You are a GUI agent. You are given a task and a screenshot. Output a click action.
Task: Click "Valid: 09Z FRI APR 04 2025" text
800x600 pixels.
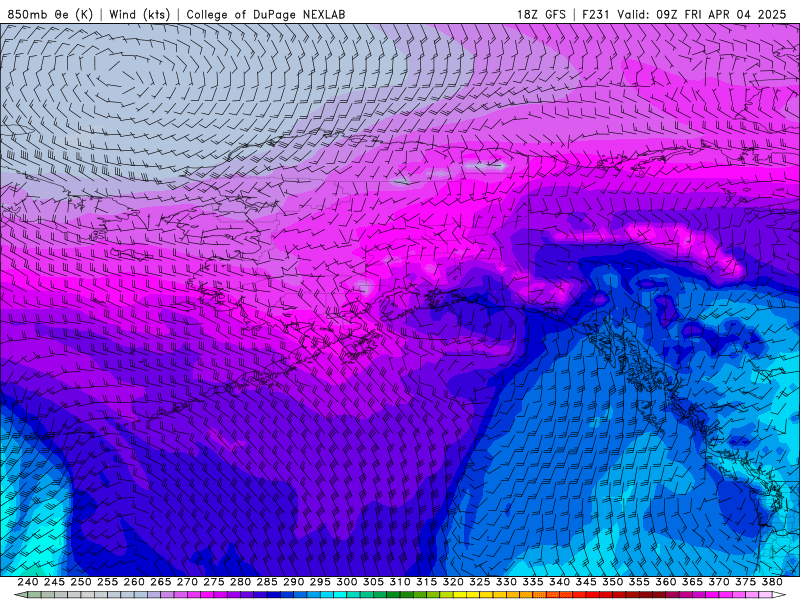tap(702, 14)
